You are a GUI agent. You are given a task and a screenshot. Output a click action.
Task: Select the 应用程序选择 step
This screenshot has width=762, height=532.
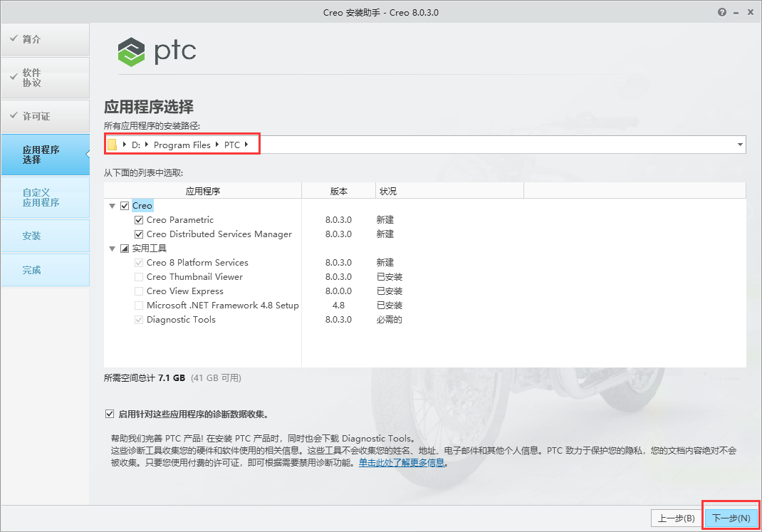pos(45,155)
